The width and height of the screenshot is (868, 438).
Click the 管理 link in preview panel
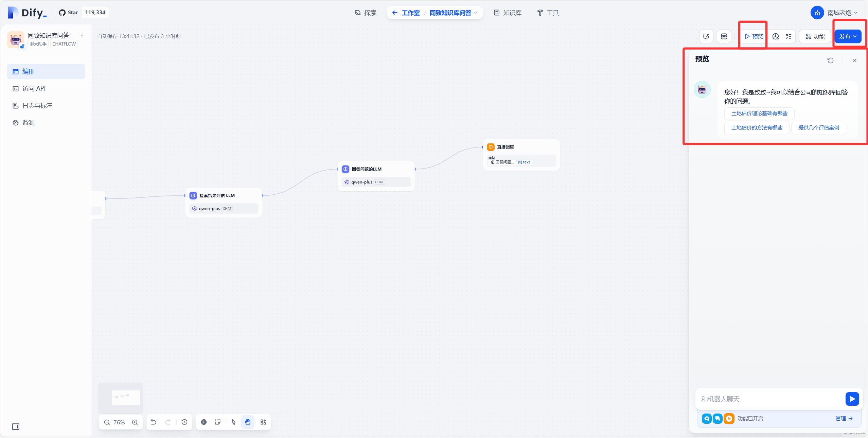click(x=844, y=419)
